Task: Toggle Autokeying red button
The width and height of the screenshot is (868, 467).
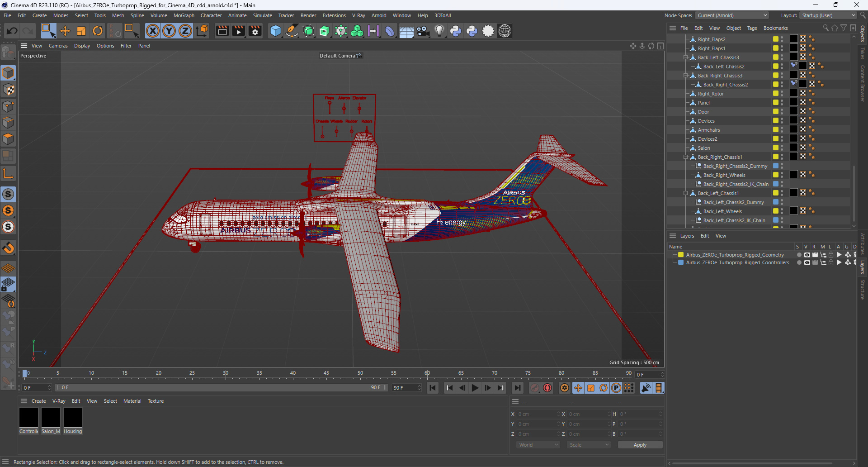Action: (547, 388)
